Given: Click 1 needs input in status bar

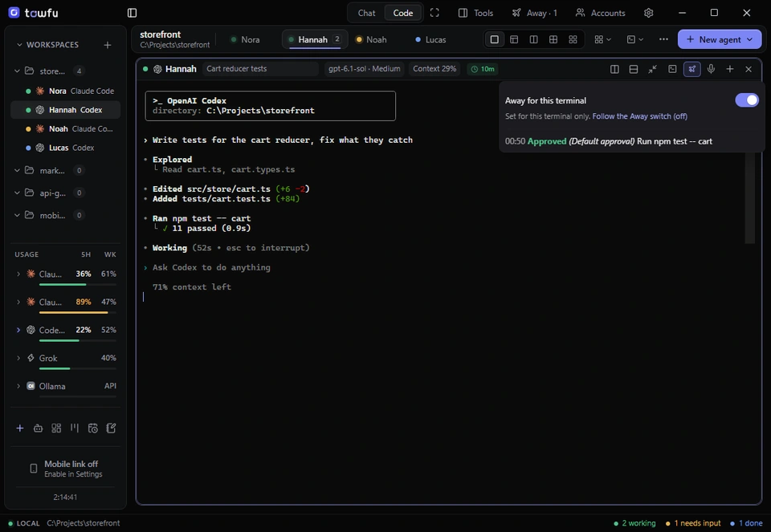Looking at the screenshot, I should (693, 523).
